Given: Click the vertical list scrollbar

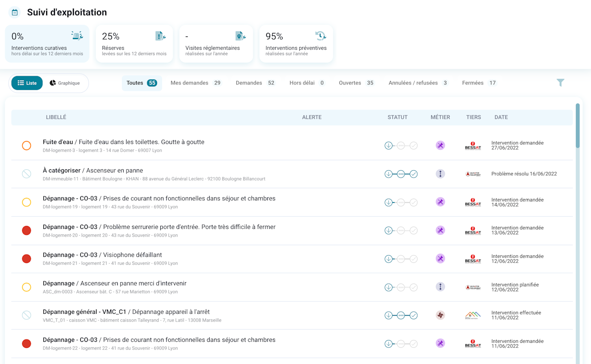Looking at the screenshot, I should point(578,125).
